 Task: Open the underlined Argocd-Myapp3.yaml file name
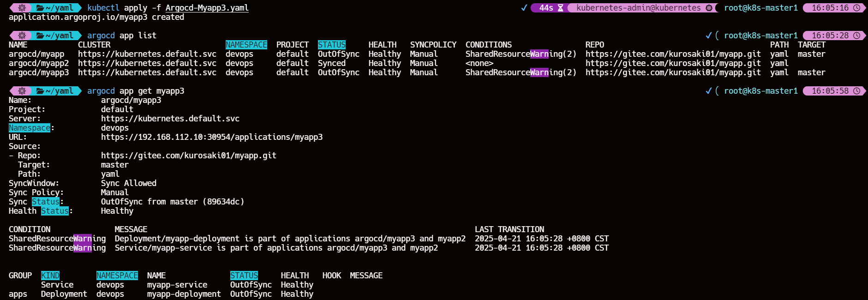pyautogui.click(x=207, y=8)
